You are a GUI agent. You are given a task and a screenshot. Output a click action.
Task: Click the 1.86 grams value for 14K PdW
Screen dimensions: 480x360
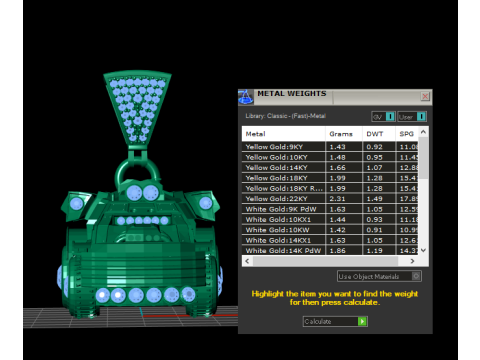337,250
